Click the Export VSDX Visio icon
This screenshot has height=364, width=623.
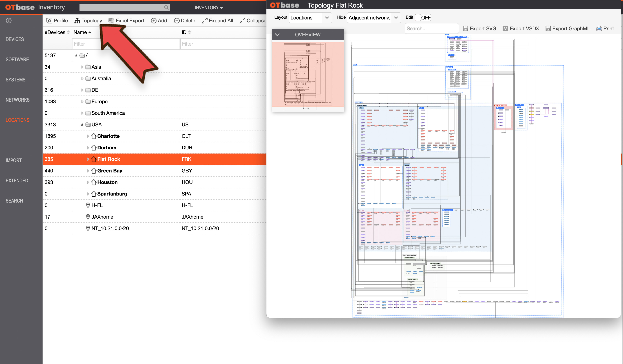click(505, 28)
